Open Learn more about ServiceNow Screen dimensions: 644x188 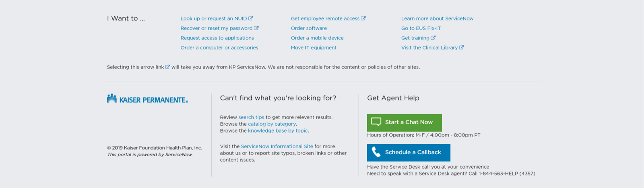[x=437, y=18]
